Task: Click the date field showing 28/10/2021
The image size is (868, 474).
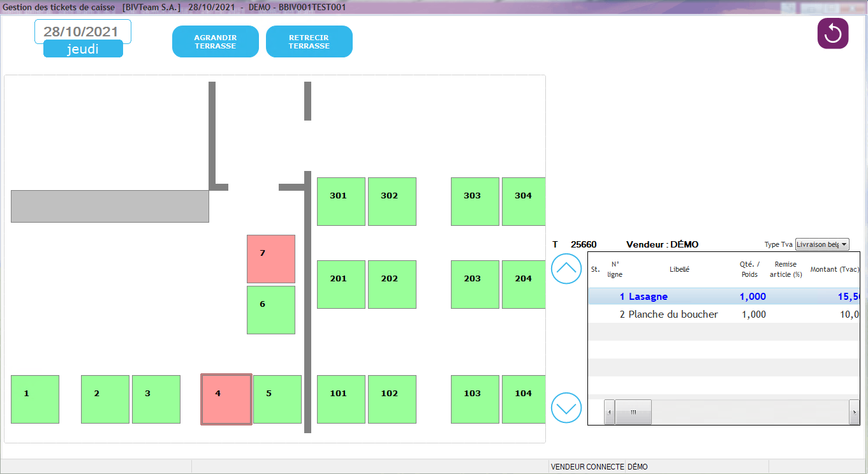Action: (x=82, y=31)
